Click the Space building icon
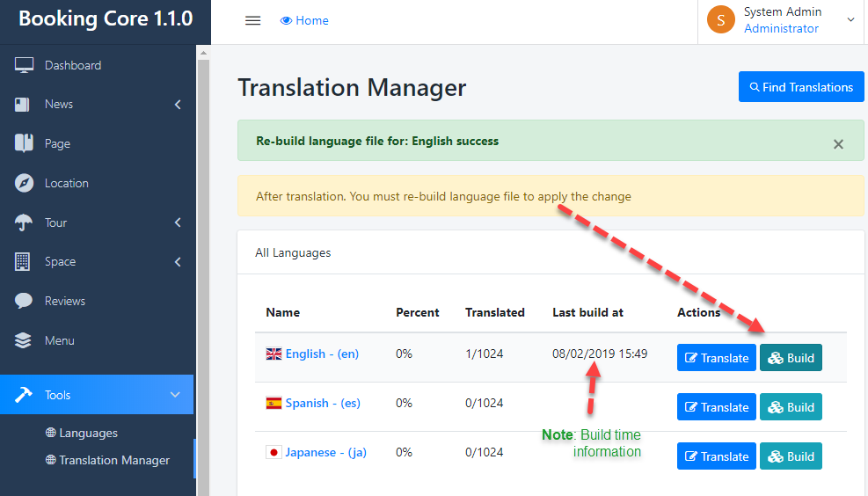 pos(24,261)
